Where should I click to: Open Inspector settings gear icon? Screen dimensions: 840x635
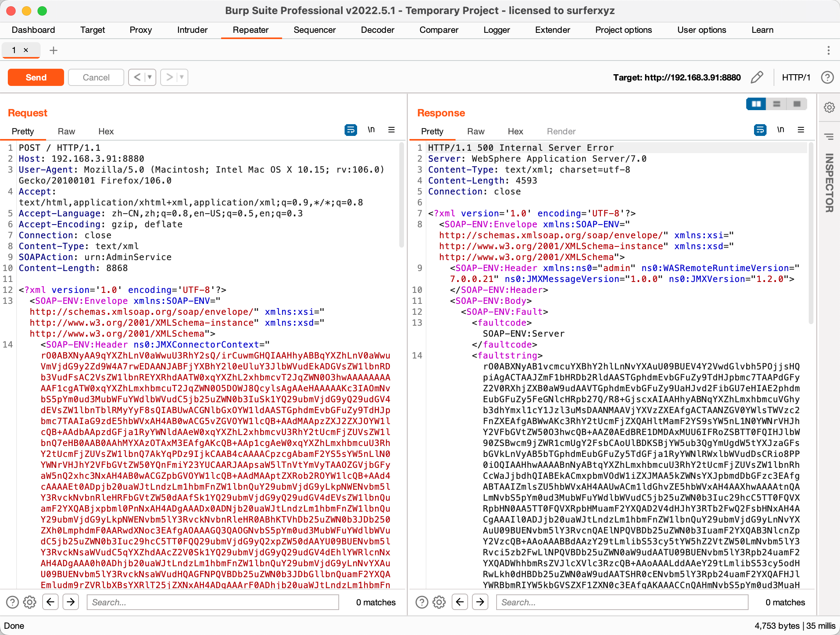click(x=829, y=107)
